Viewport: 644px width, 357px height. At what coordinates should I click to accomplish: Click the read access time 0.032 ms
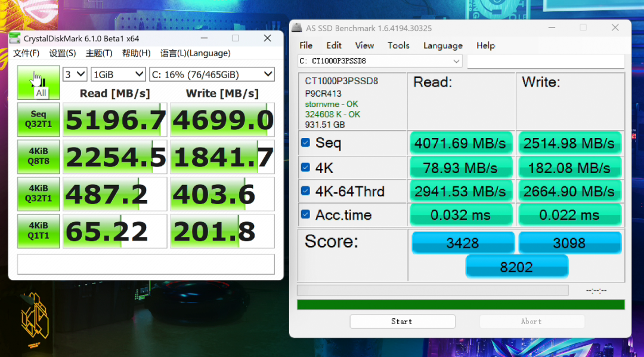pyautogui.click(x=461, y=215)
